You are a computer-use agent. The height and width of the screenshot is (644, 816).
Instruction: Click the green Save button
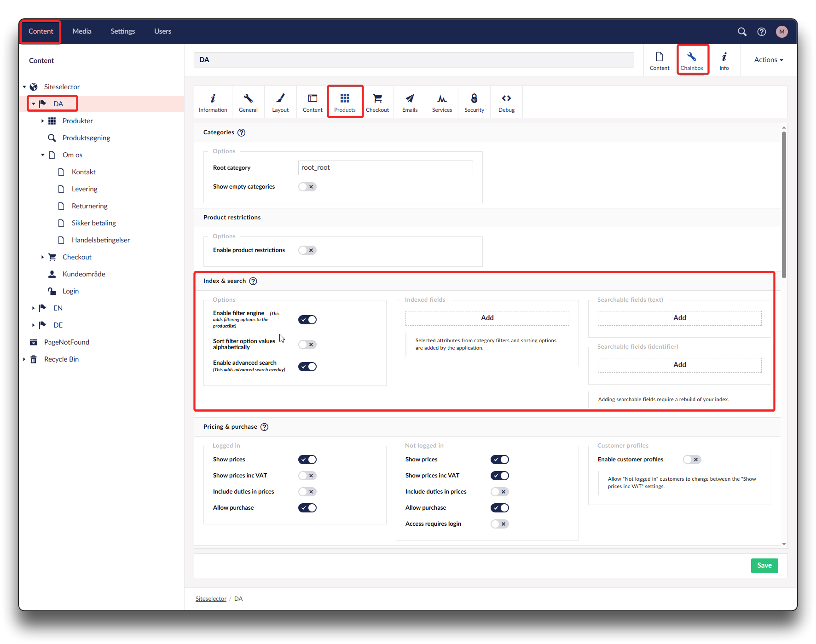[764, 565]
